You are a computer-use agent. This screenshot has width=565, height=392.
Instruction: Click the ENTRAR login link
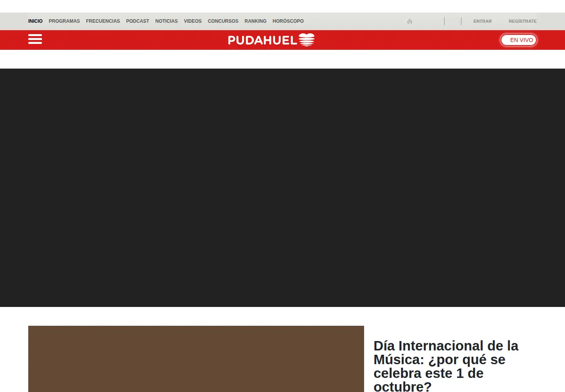click(x=482, y=21)
